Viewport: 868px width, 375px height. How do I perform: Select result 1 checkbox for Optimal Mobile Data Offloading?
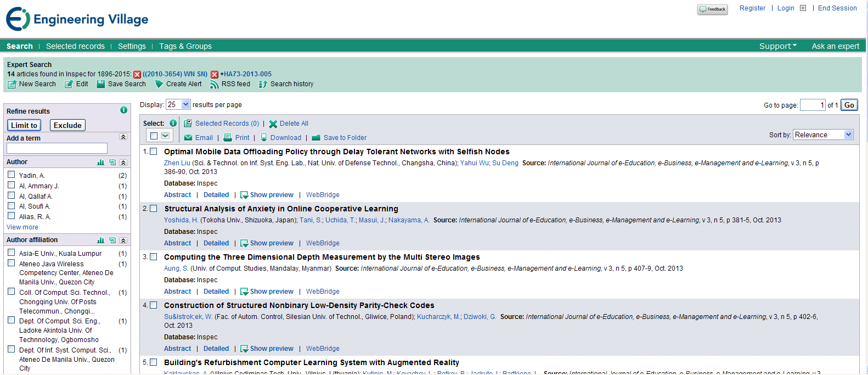tap(154, 152)
